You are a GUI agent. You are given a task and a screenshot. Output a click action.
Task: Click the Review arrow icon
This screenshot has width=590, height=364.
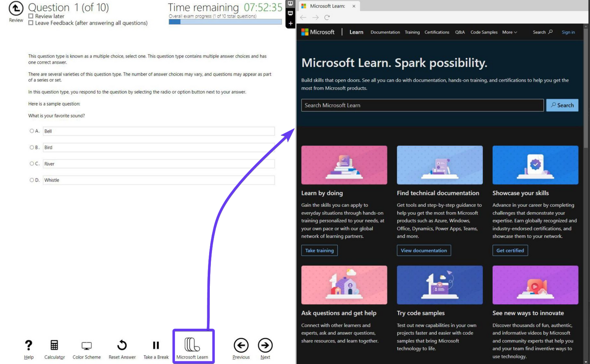(x=15, y=8)
